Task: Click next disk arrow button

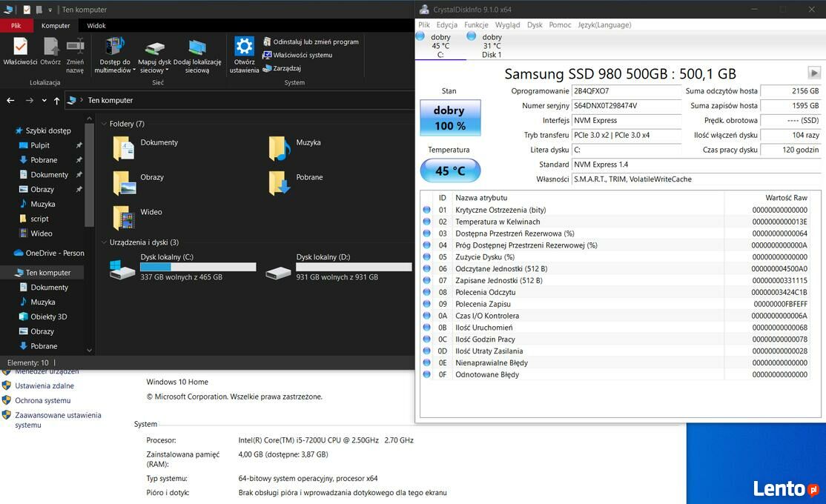Action: pos(814,73)
